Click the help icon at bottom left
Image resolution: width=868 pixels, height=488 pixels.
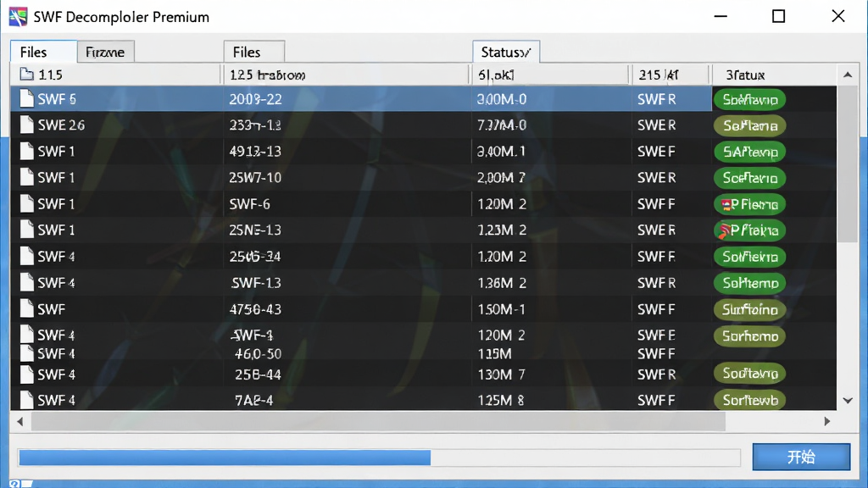(14, 484)
